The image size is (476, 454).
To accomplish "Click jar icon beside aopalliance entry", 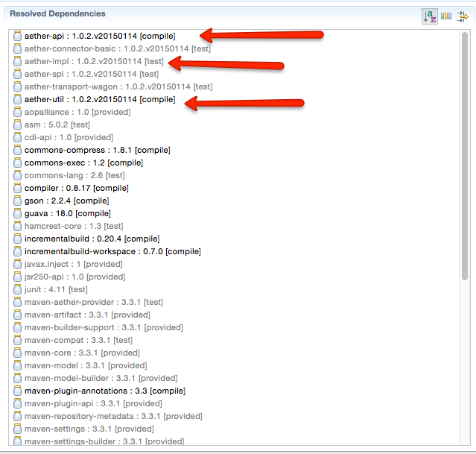I will coord(18,112).
